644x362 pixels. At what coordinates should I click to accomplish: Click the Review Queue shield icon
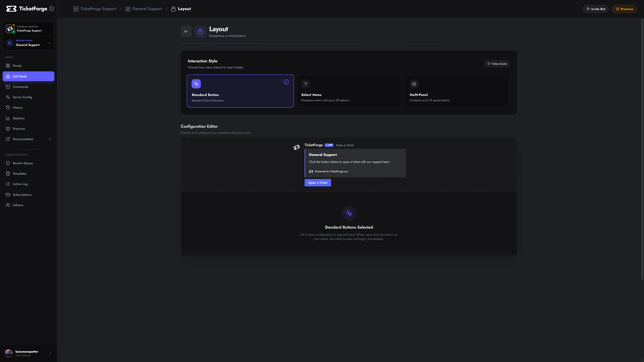pos(8,163)
